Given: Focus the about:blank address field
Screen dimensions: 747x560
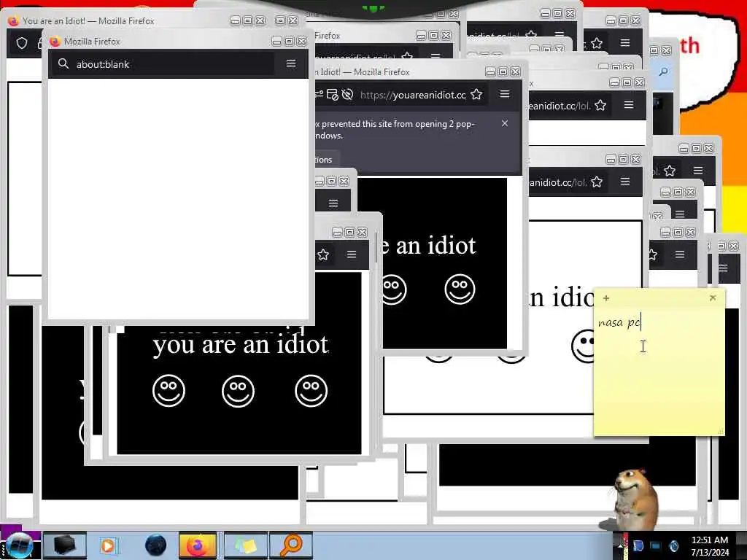Looking at the screenshot, I should click(164, 64).
